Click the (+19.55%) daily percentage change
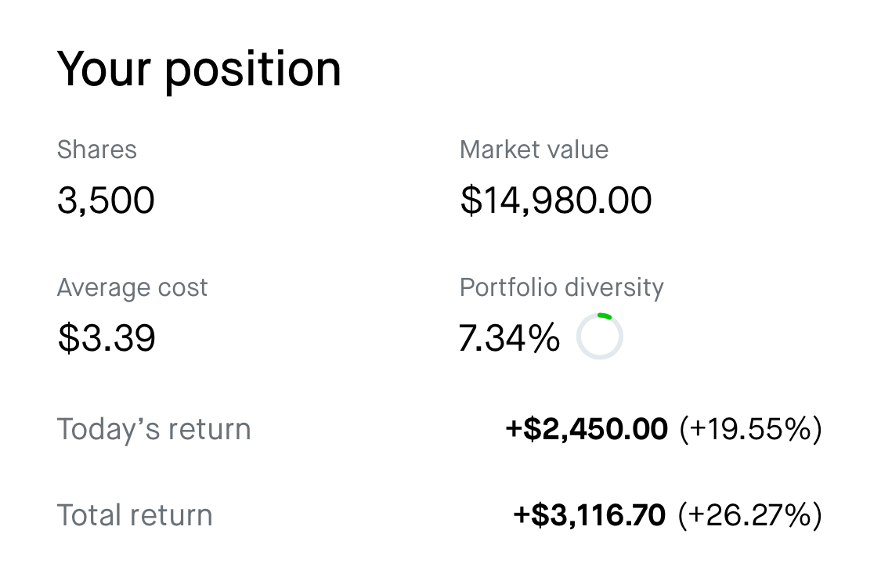Screen dimensions: 881x588 click(750, 429)
